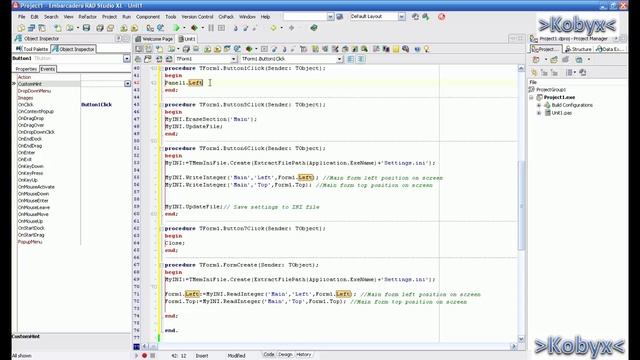640x360 pixels.
Task: Click the Save floppy disk toolbar icon
Action: click(x=86, y=28)
